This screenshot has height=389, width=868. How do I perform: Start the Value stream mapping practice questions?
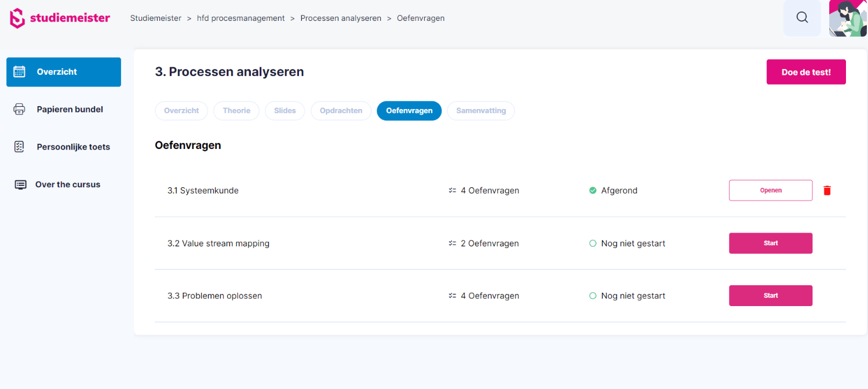pos(771,243)
